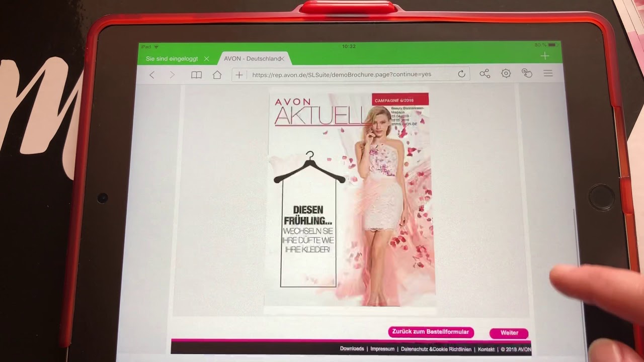Tap the Wi-Fi icon in status bar
The height and width of the screenshot is (362, 644).
156,47
